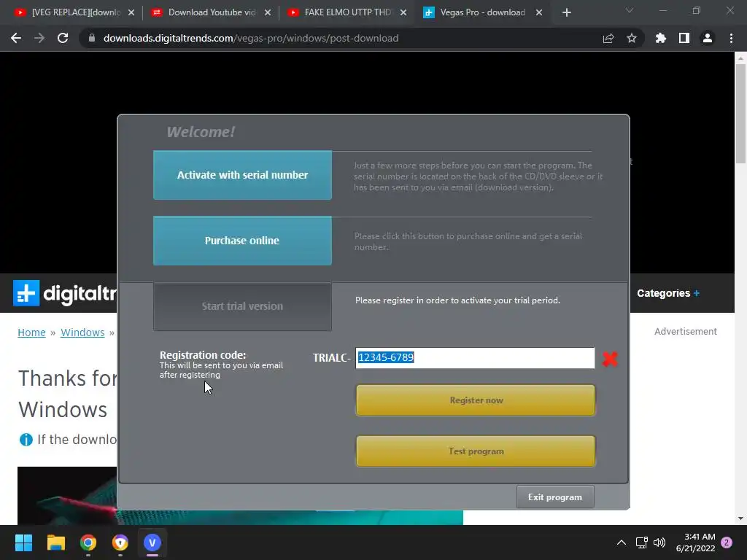This screenshot has width=747, height=560.
Task: Toggle the browser side panel
Action: 684,38
